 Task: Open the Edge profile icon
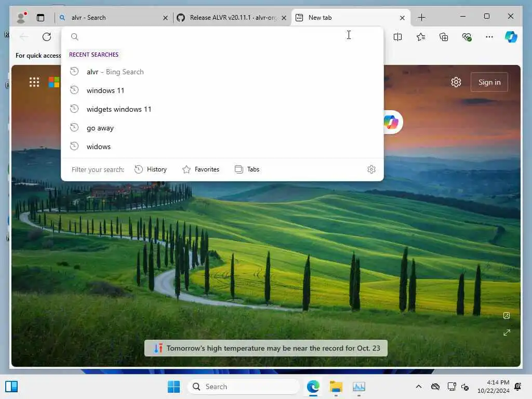(22, 17)
